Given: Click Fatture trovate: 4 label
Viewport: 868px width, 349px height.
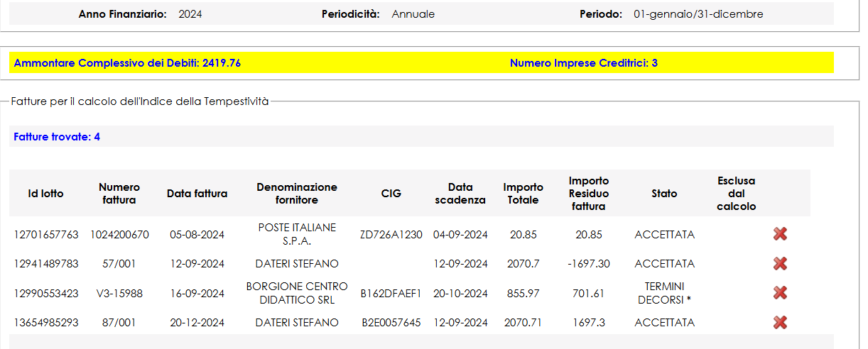Looking at the screenshot, I should [57, 136].
